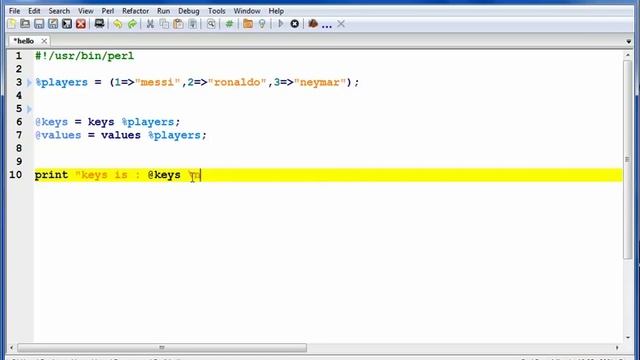Click the vertical scrollbar up arrow
The width and height of the screenshot is (640, 360).
tap(627, 54)
